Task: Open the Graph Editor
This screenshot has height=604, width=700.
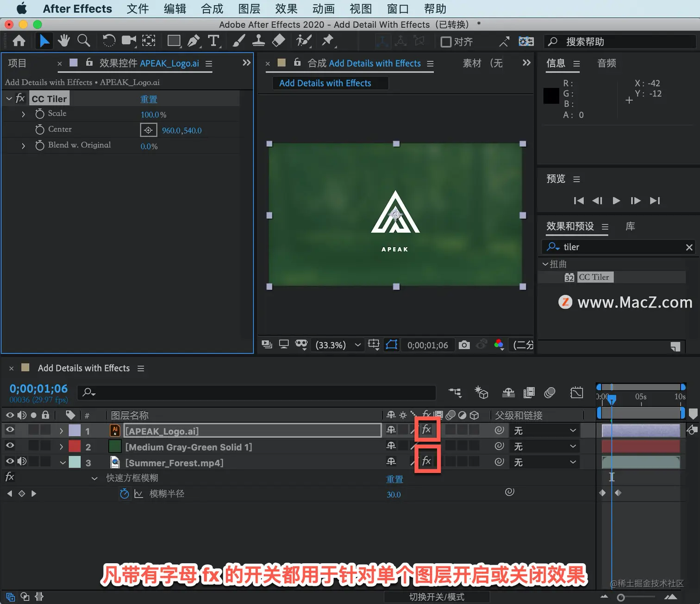Action: click(577, 393)
